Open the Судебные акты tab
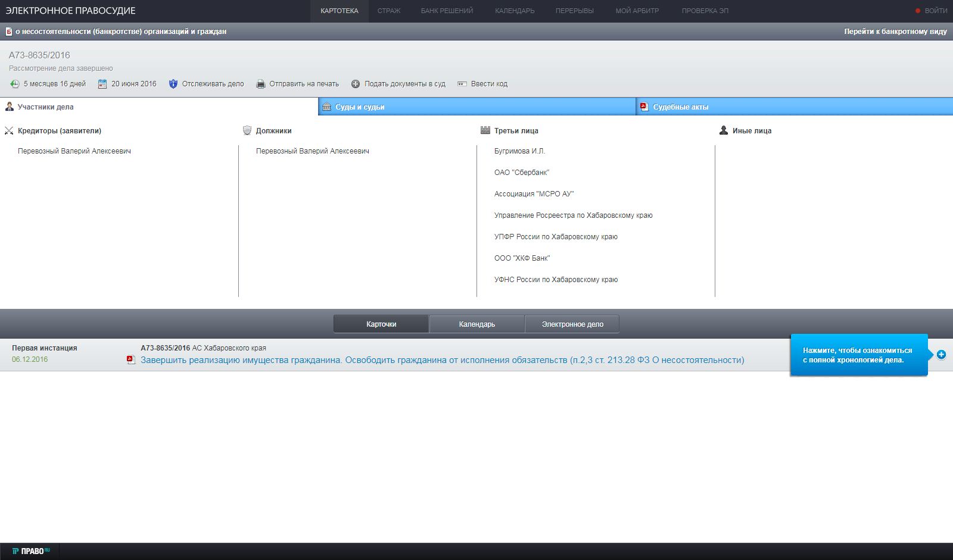The image size is (953, 560). [x=794, y=107]
